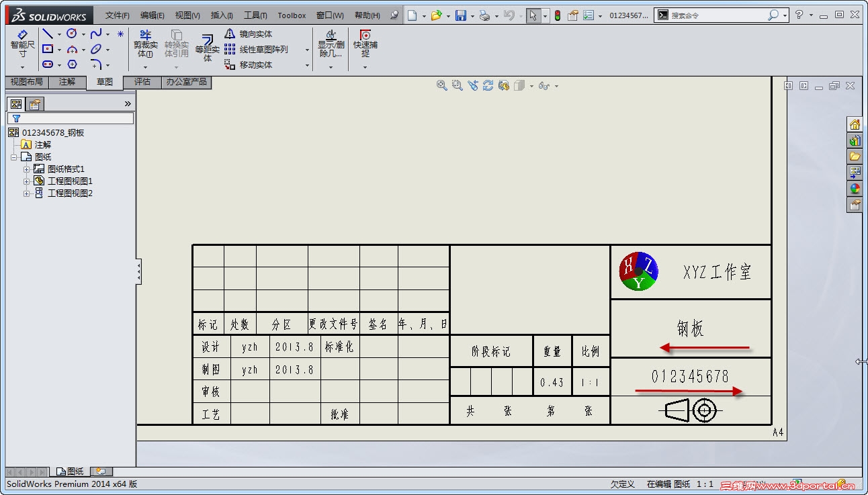Viewport: 868px width, 495px height.
Task: Select the Ellipse sketch tool
Action: click(x=96, y=49)
